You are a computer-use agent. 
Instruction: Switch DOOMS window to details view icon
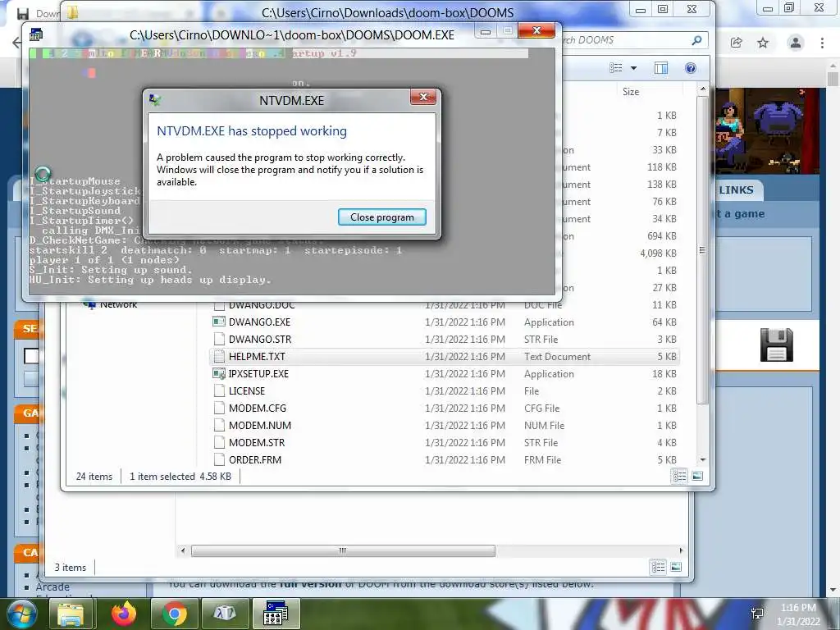pyautogui.click(x=679, y=476)
